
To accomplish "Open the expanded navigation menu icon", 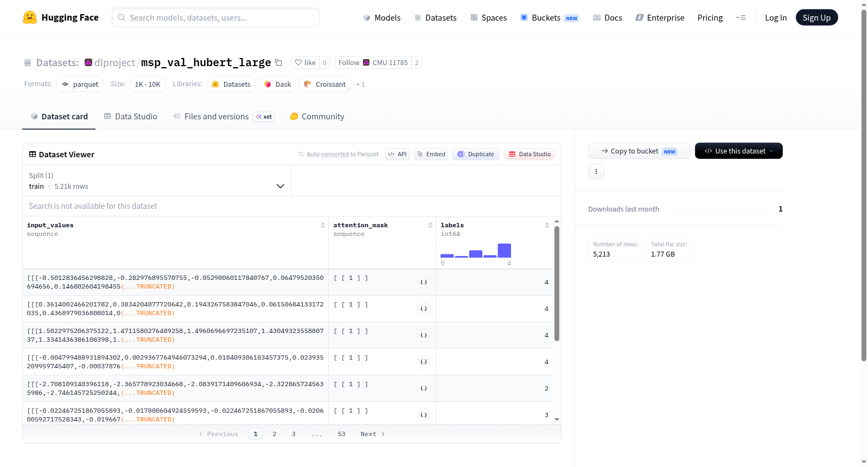I will 741,17.
